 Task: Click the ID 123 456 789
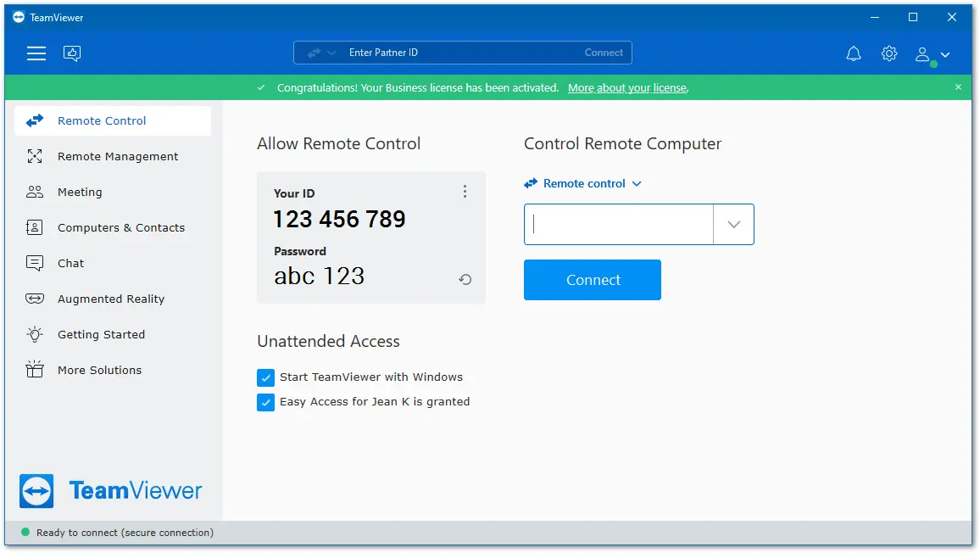pos(339,220)
